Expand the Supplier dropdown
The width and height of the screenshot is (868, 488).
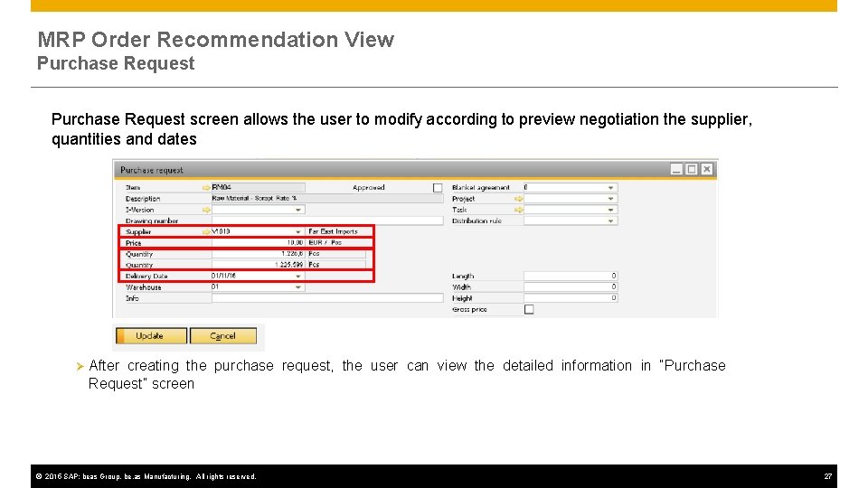click(297, 232)
